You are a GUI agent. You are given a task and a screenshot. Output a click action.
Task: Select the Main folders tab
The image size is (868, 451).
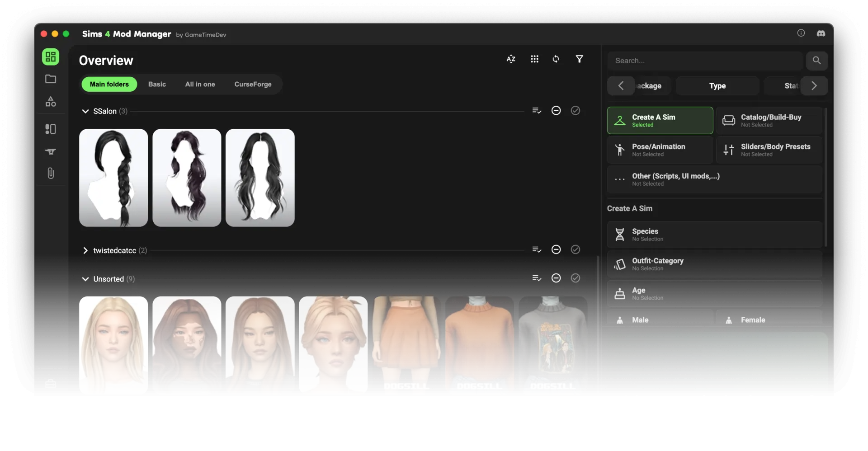point(109,85)
